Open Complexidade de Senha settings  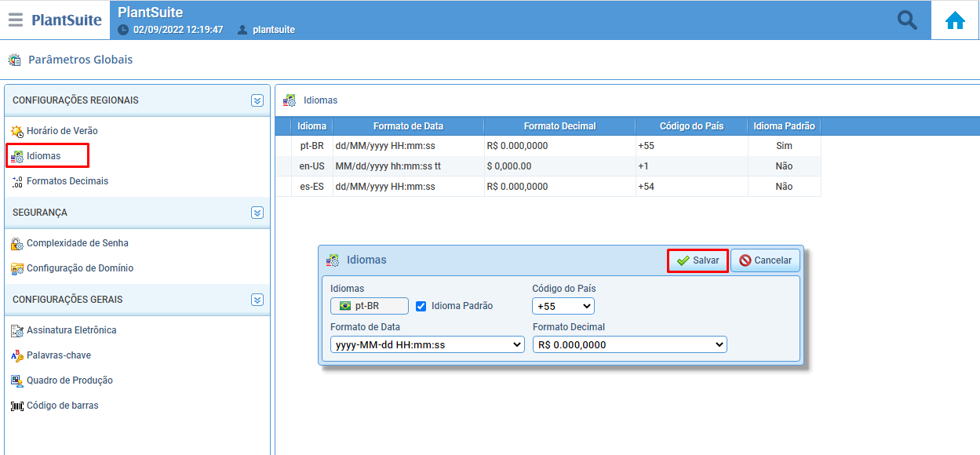pos(78,243)
